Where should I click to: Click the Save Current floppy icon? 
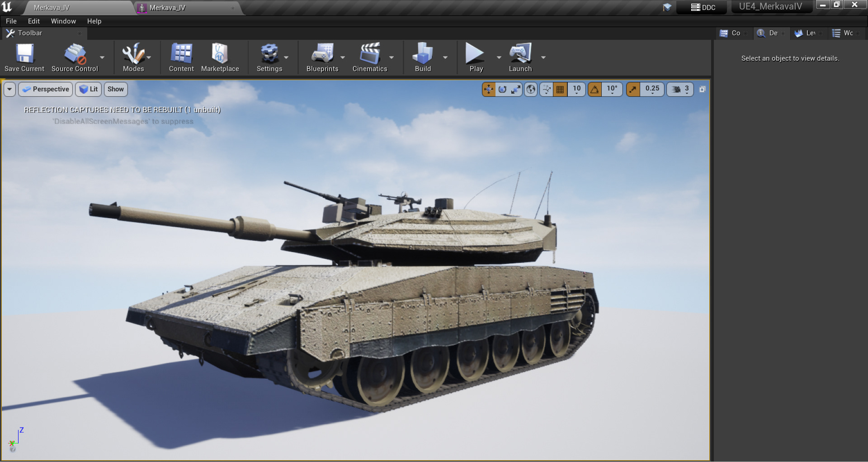point(24,54)
